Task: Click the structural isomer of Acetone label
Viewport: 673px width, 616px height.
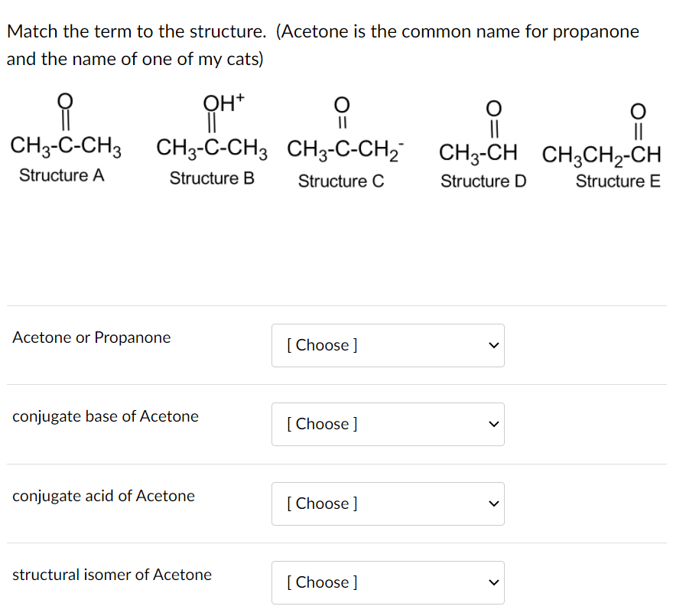Action: [112, 575]
